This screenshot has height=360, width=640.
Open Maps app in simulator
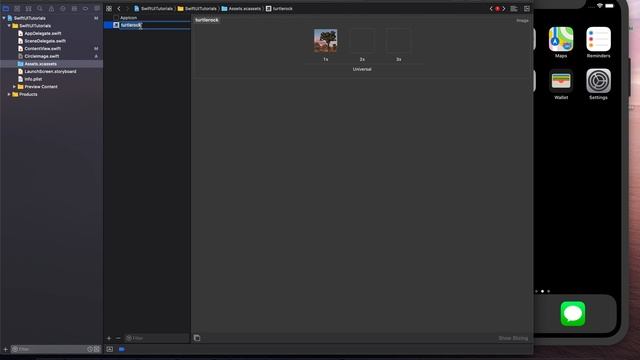[561, 39]
